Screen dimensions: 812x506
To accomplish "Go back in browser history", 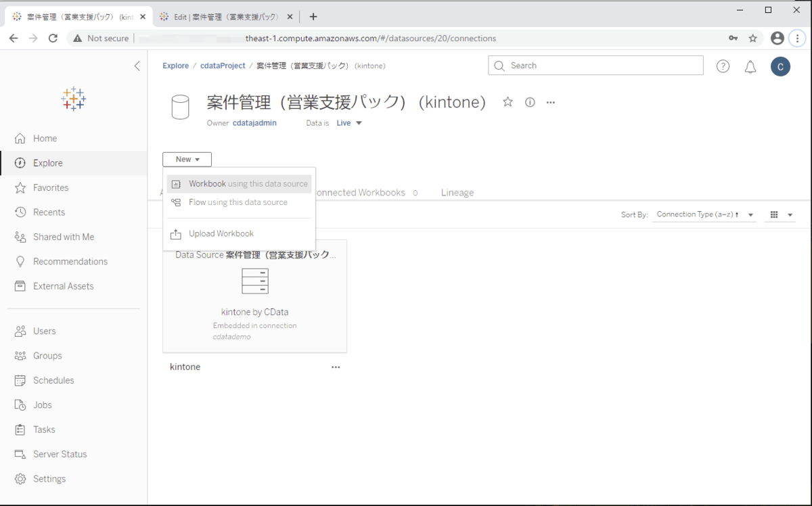I will coord(14,39).
